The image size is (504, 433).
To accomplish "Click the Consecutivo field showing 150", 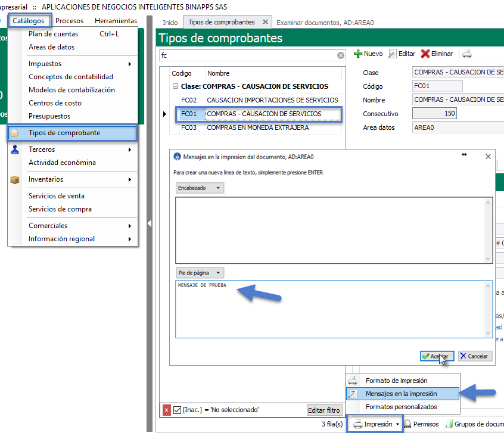I will [x=434, y=114].
